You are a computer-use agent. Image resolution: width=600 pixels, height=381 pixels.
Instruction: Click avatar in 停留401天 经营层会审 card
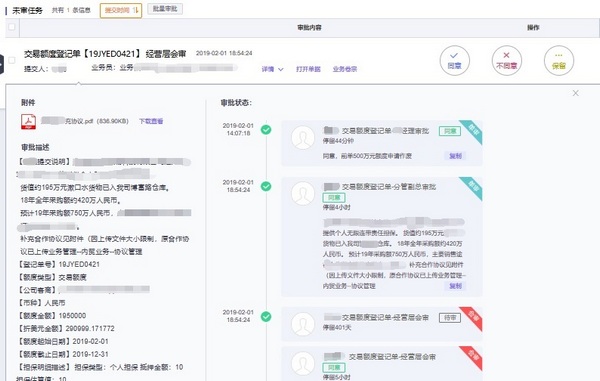point(303,324)
